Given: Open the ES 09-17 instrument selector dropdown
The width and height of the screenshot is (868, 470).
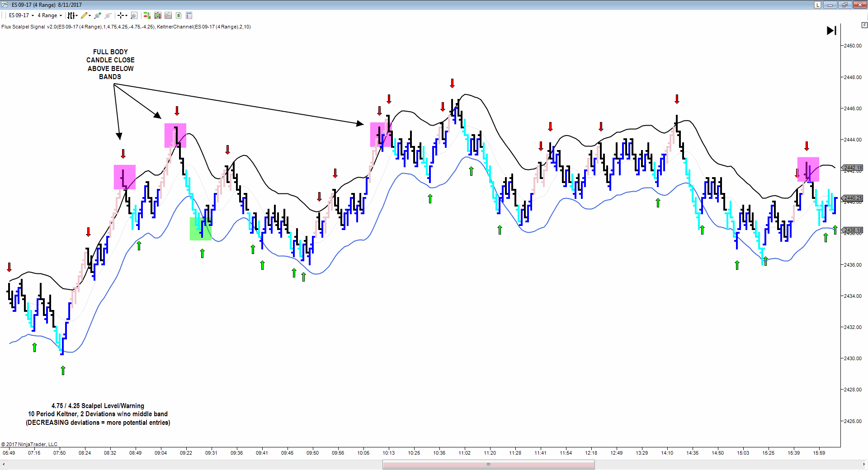Looking at the screenshot, I should coord(21,15).
